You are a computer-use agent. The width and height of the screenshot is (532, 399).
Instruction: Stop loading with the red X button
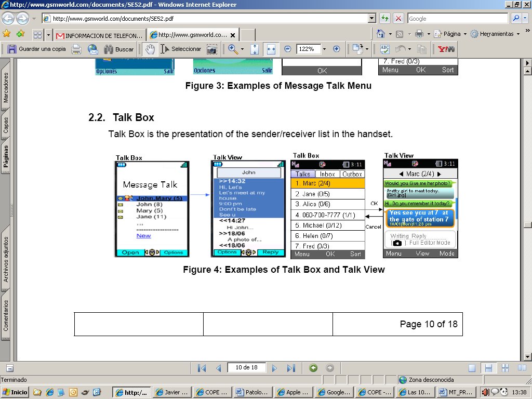pyautogui.click(x=398, y=18)
